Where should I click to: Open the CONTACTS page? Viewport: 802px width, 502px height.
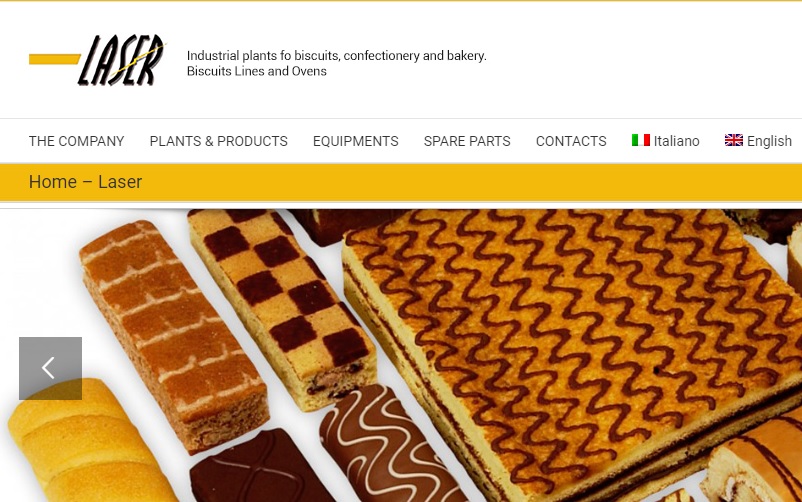(571, 141)
